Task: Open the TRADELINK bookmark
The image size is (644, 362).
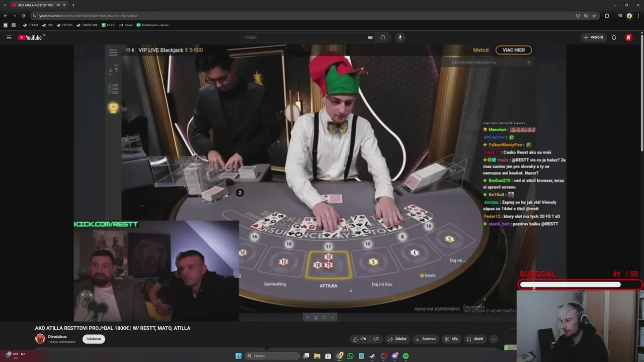Action: (x=87, y=25)
